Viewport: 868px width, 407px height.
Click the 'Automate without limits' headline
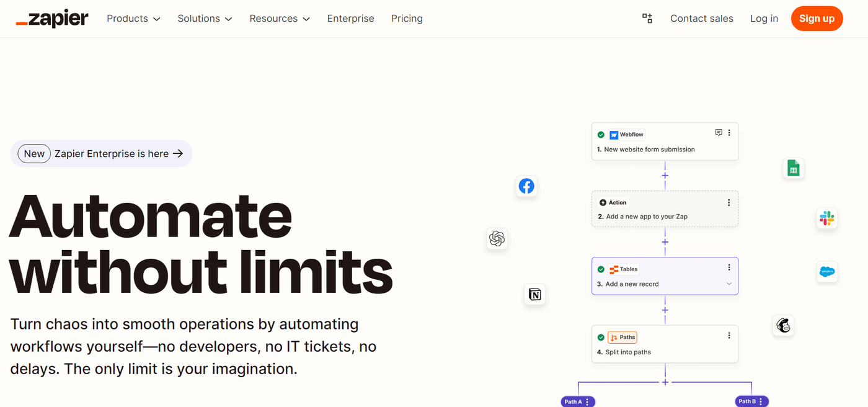201,244
